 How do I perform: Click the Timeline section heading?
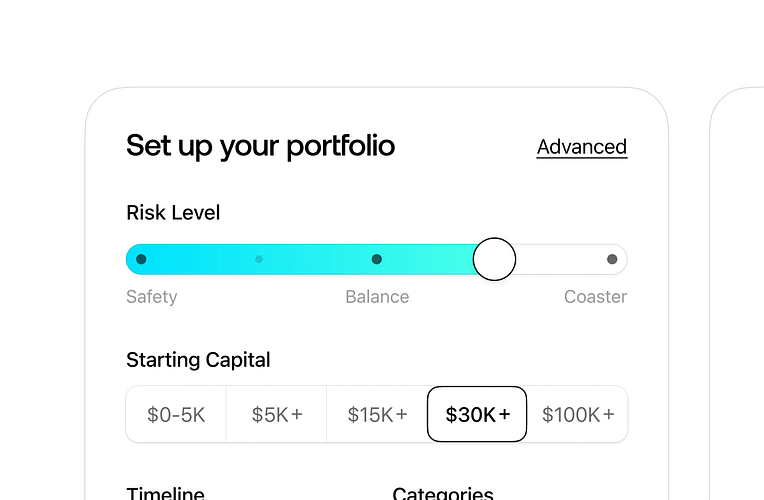pos(165,493)
